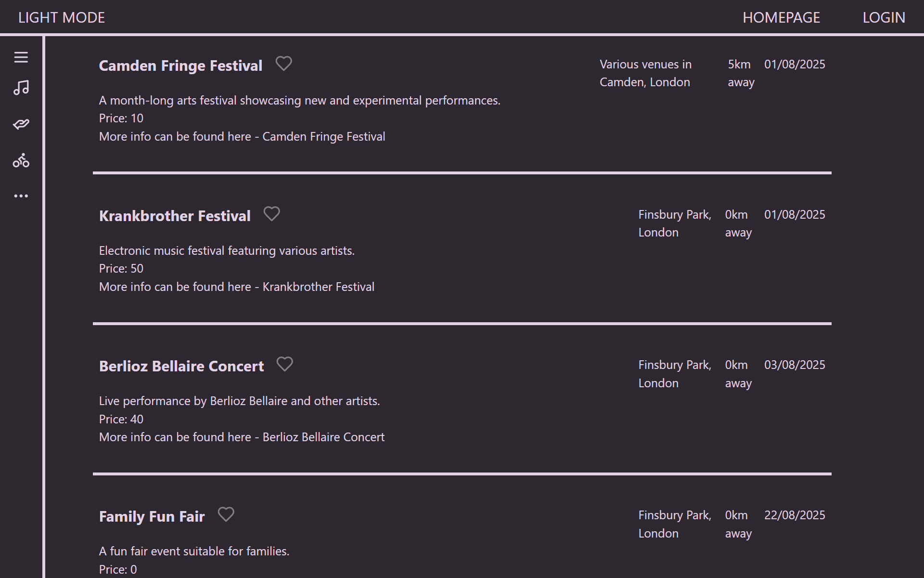
Task: Click the Krankbrother Festival event heading
Action: pos(175,216)
